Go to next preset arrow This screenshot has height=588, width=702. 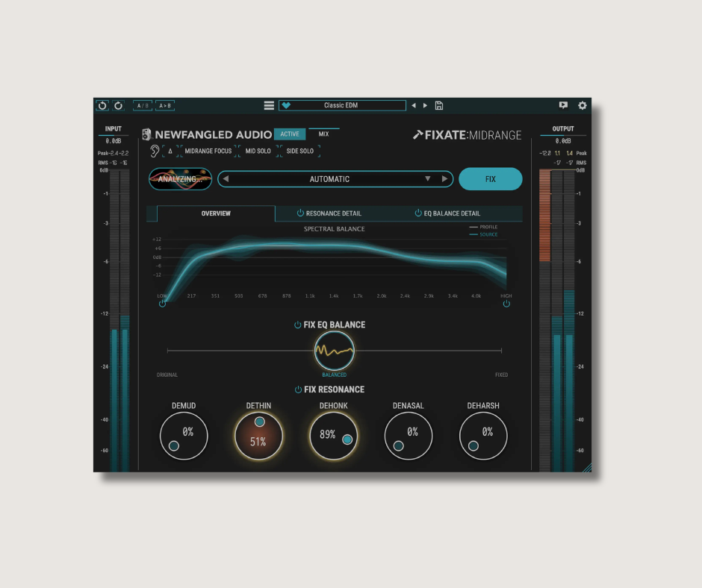click(x=426, y=106)
